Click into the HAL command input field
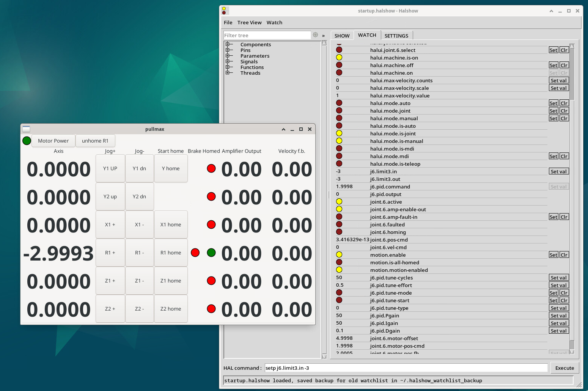 coord(406,368)
